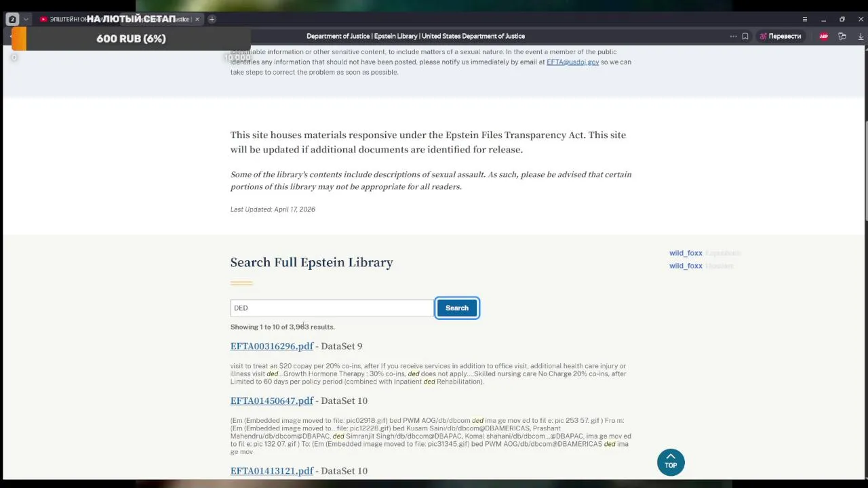Click the second wild_foxx chat name

pos(686,266)
